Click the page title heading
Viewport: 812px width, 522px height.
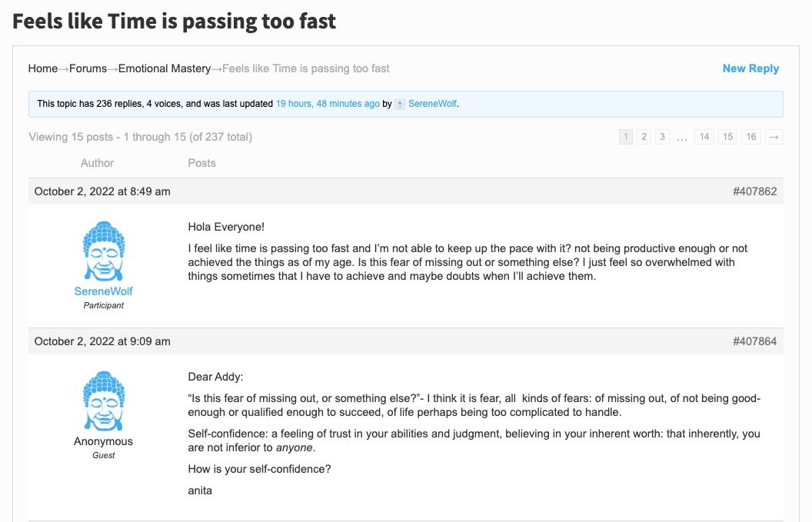175,21
